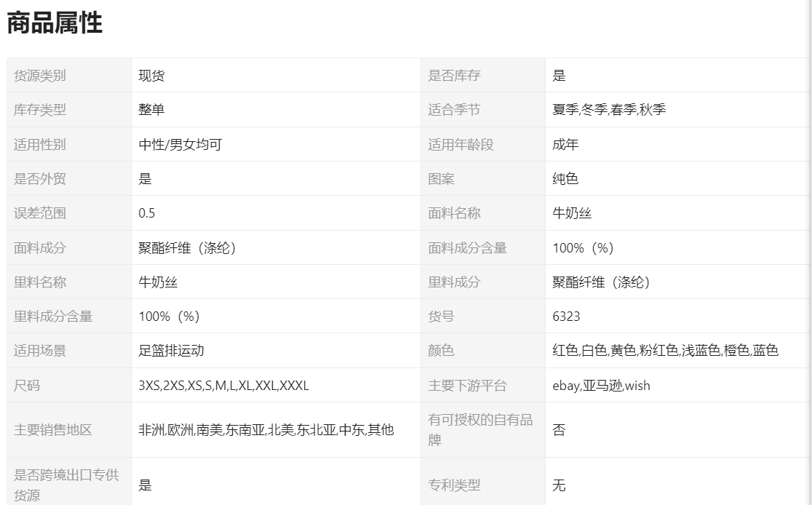The image size is (812, 505).
Task: Click the 中性/男女均可 gender value
Action: click(x=180, y=144)
